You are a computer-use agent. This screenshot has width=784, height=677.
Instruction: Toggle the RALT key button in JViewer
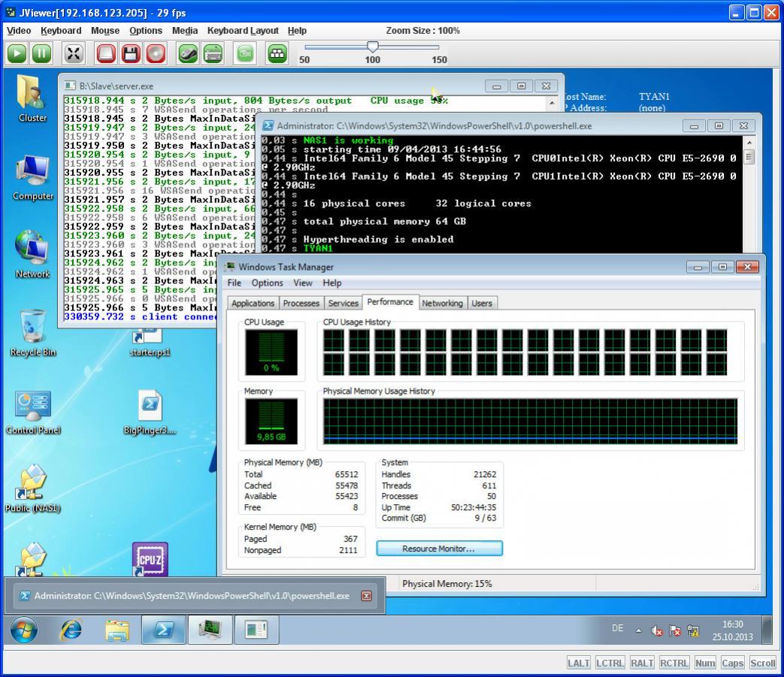click(x=642, y=663)
